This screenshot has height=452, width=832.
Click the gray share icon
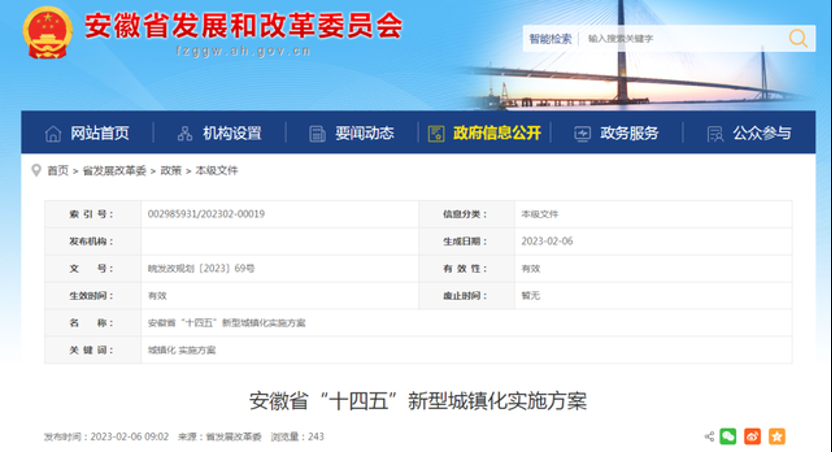[x=708, y=436]
